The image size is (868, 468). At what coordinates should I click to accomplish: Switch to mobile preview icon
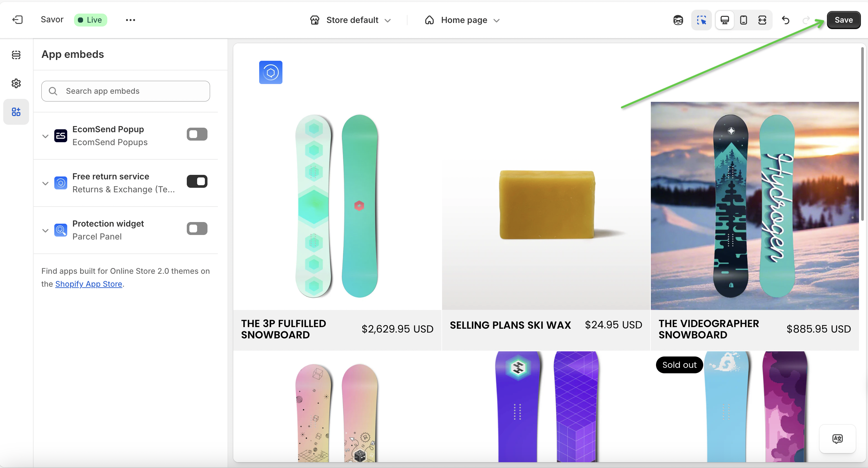[x=743, y=20]
